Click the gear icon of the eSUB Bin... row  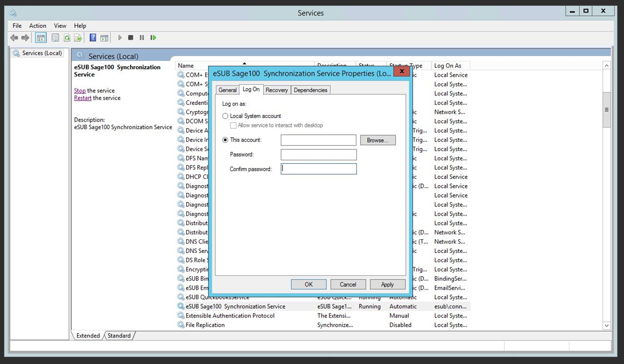(181, 279)
